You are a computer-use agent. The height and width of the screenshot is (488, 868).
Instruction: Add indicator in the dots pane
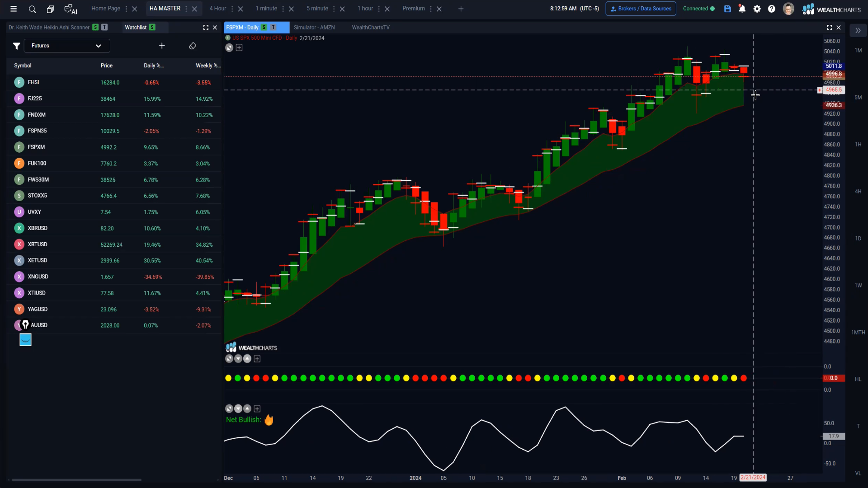[x=257, y=359]
